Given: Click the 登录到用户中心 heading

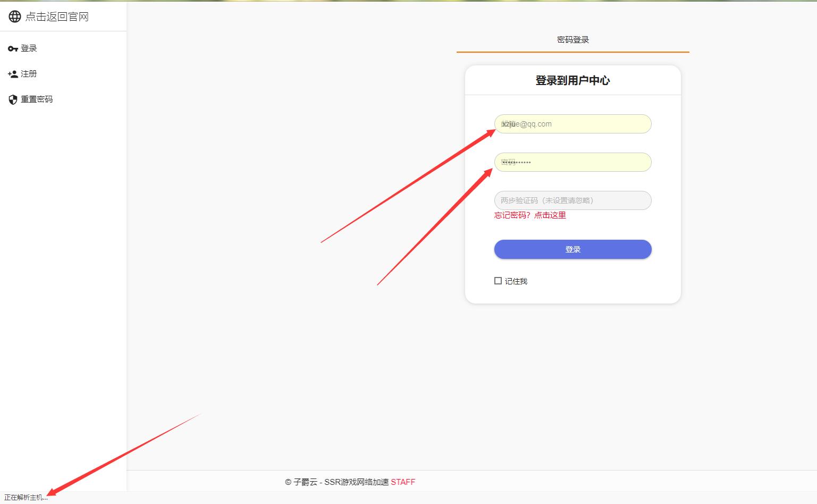Looking at the screenshot, I should click(x=572, y=80).
